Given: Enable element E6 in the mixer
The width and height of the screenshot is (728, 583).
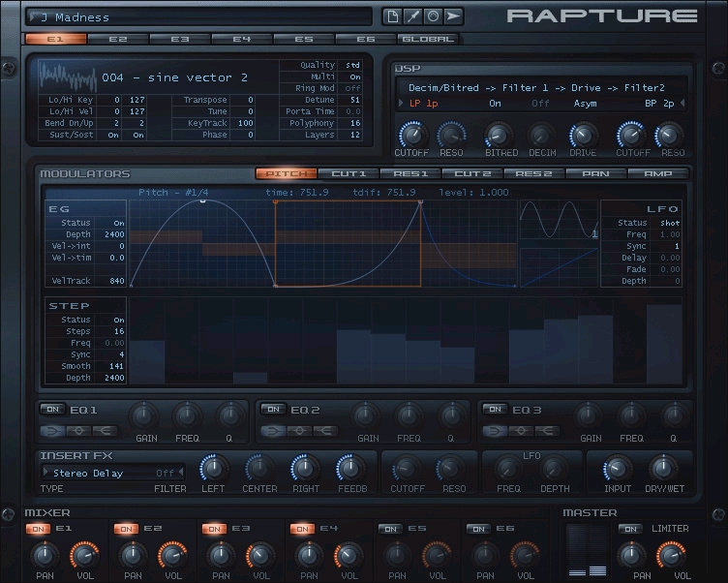Looking at the screenshot, I should point(478,529).
